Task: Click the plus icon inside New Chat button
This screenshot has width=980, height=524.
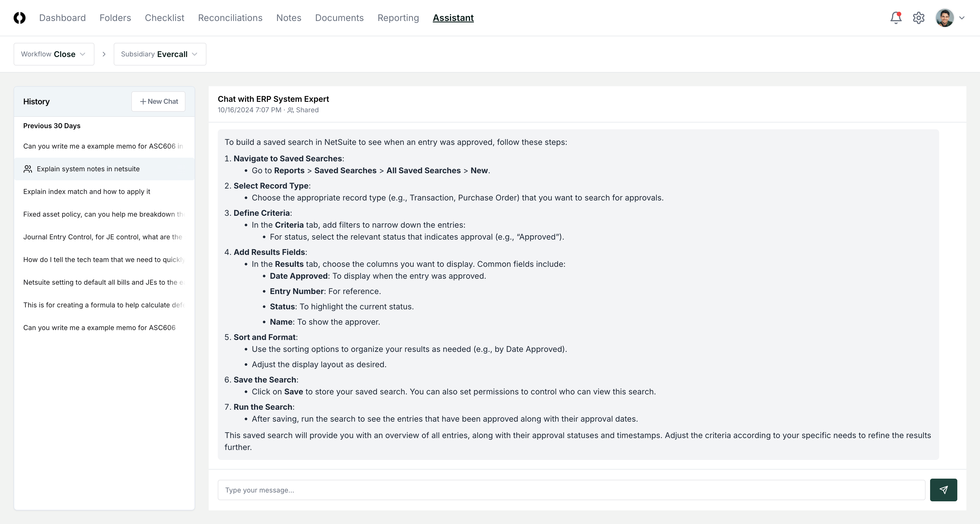Action: point(143,101)
